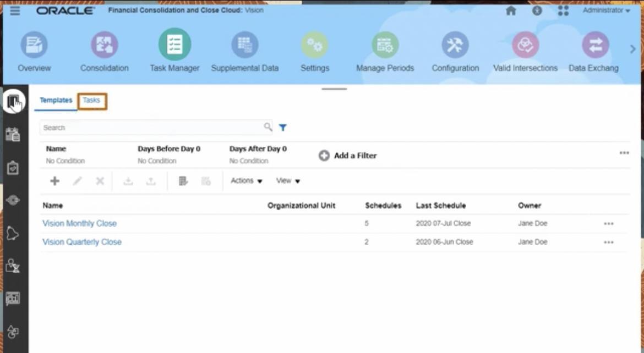
Task: Open the Schedules calendar icon in sidebar
Action: (x=13, y=134)
